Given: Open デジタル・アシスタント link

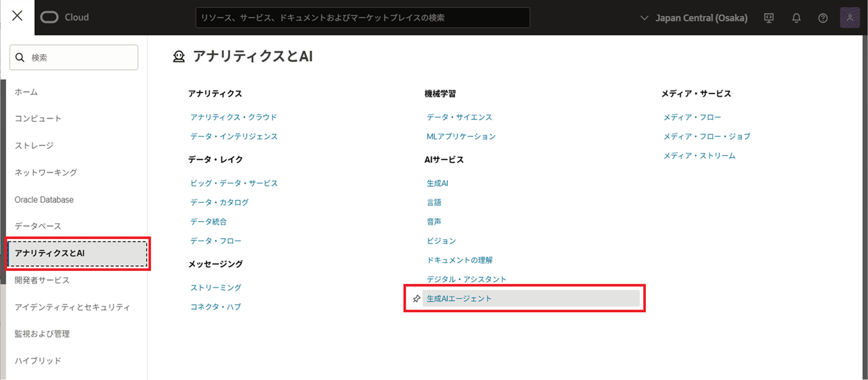Looking at the screenshot, I should 466,279.
